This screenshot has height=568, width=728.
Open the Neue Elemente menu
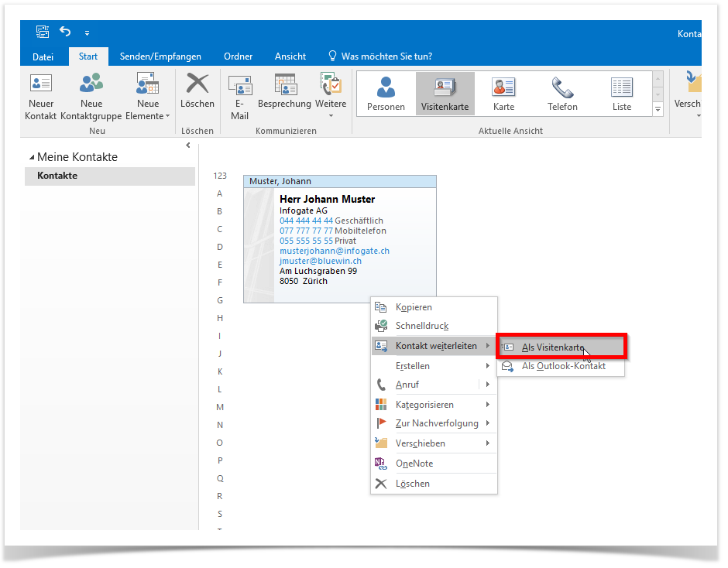148,97
